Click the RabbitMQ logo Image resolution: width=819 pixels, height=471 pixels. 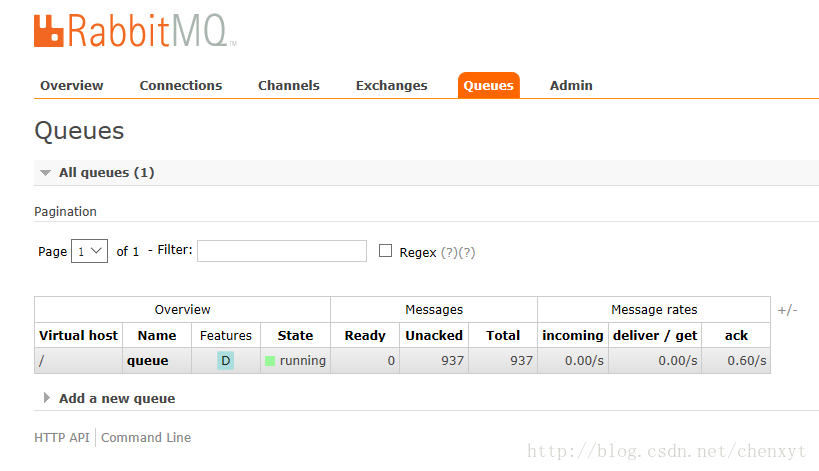click(135, 31)
